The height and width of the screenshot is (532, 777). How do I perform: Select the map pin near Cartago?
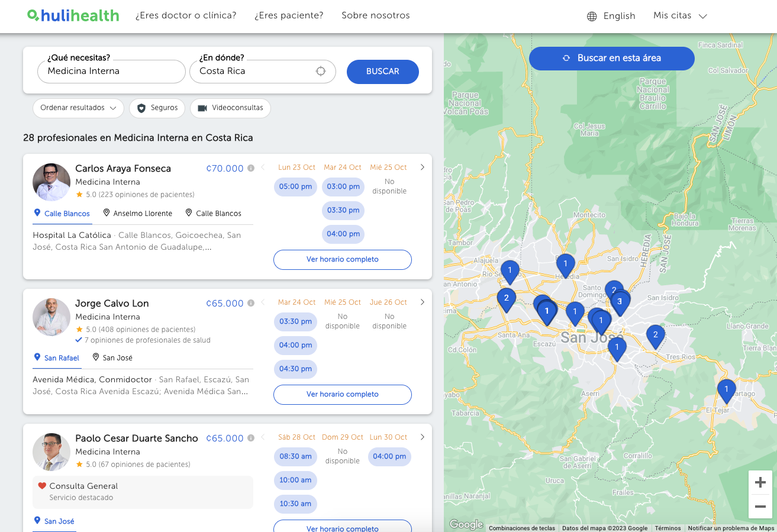tap(726, 391)
